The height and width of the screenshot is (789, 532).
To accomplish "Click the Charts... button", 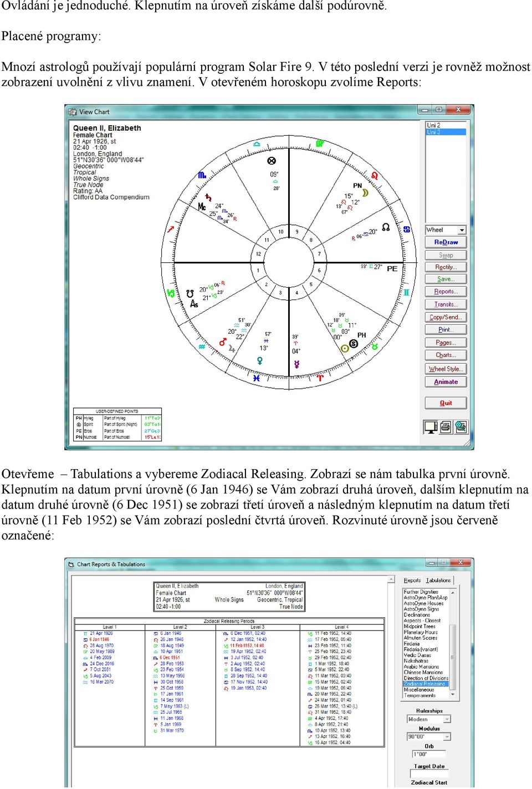I will pyautogui.click(x=446, y=355).
